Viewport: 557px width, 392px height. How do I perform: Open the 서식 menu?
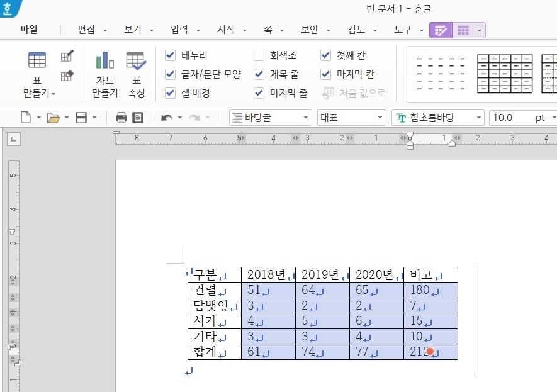coord(225,30)
